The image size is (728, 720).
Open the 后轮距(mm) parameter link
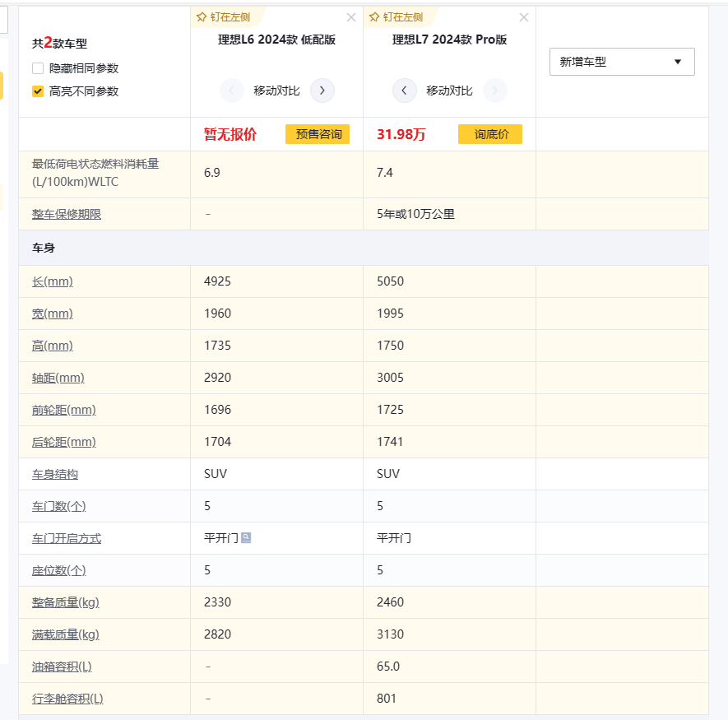(64, 442)
